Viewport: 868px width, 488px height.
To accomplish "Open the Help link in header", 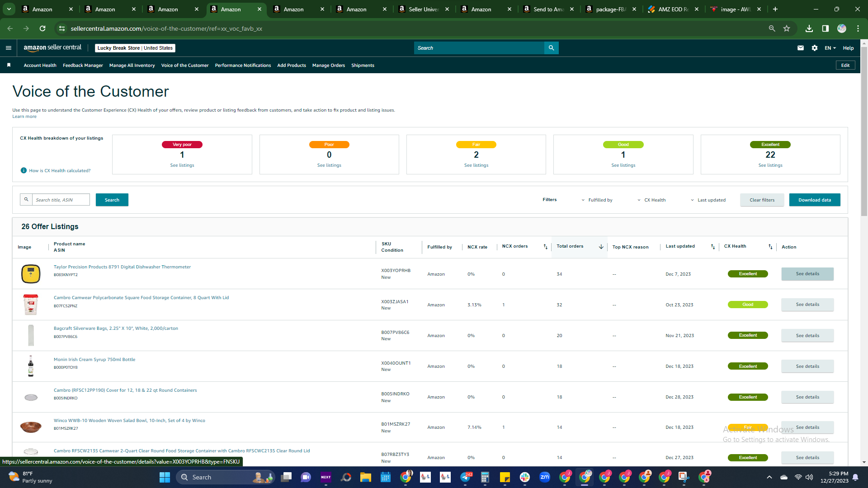I will [848, 48].
